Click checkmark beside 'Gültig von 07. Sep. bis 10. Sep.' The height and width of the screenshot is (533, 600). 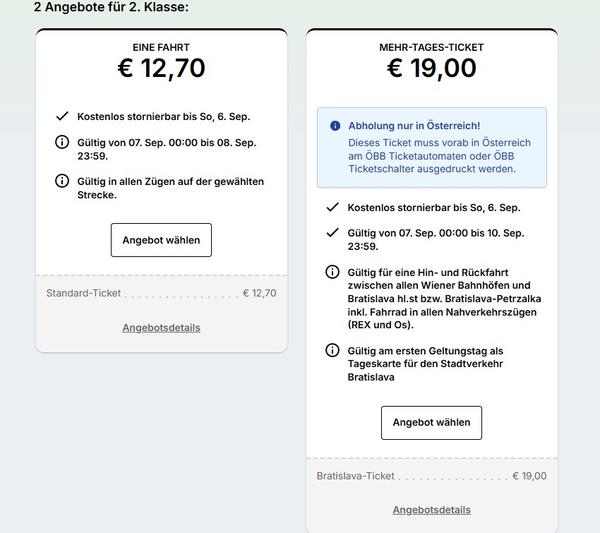(332, 233)
